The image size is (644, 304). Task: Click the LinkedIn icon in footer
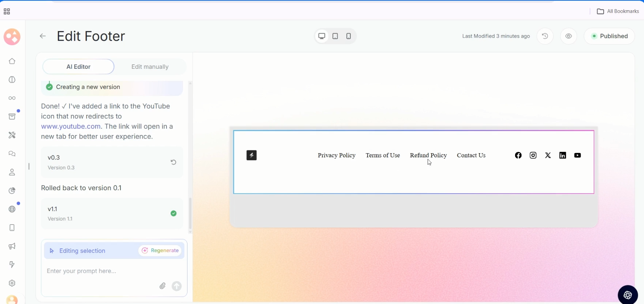pos(562,155)
